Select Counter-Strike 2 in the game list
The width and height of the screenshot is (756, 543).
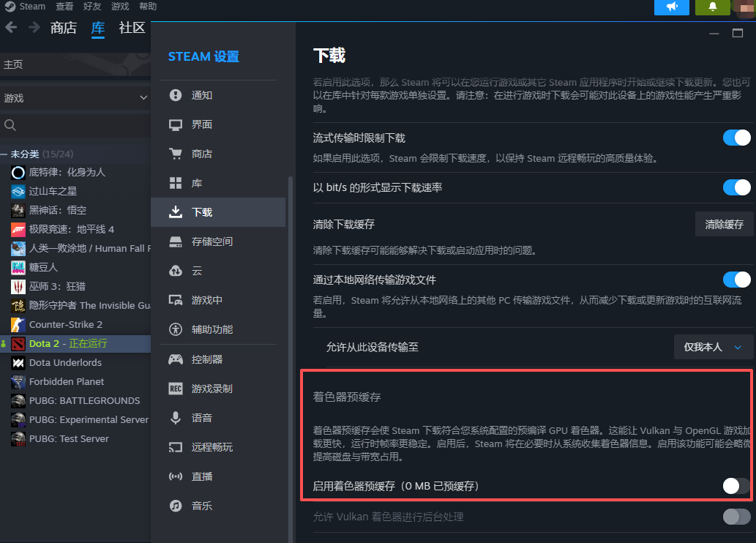[75, 324]
